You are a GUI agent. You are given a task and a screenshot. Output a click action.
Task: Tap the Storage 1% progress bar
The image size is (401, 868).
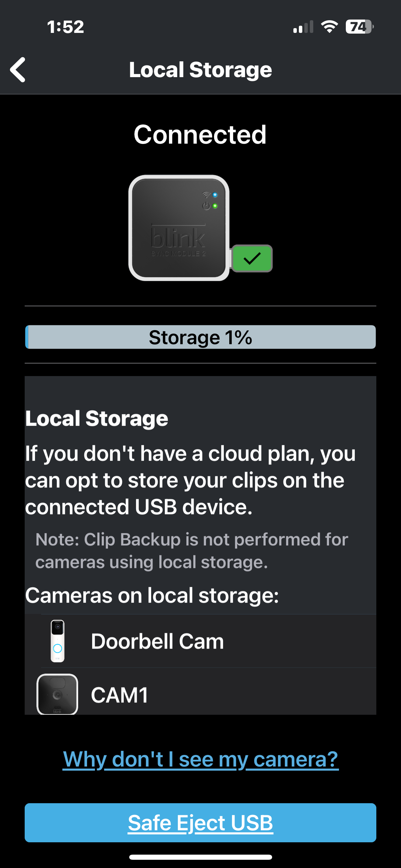pos(200,337)
